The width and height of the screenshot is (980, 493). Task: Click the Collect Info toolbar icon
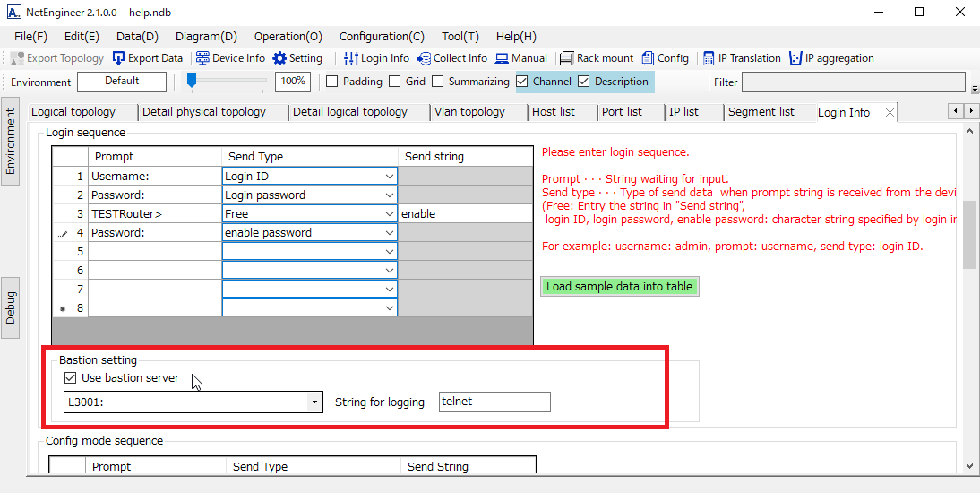424,58
